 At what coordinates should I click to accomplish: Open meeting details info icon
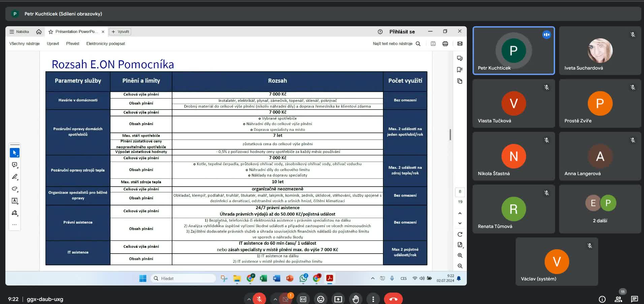(602, 299)
